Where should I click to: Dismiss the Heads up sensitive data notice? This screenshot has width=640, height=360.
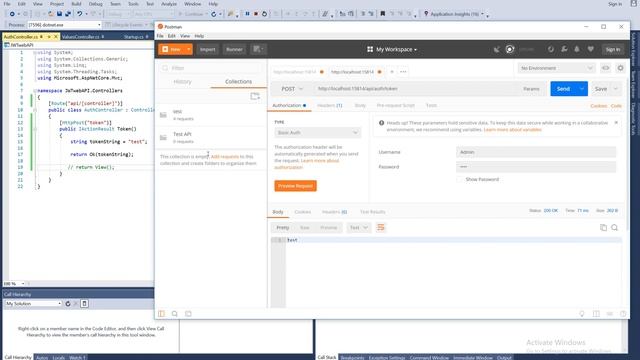click(616, 122)
